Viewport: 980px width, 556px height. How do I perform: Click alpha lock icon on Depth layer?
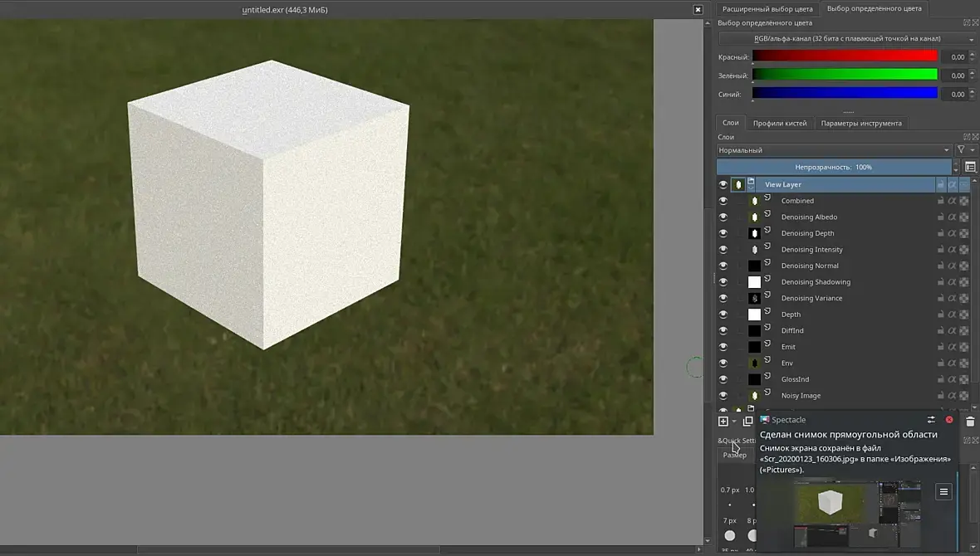(953, 315)
